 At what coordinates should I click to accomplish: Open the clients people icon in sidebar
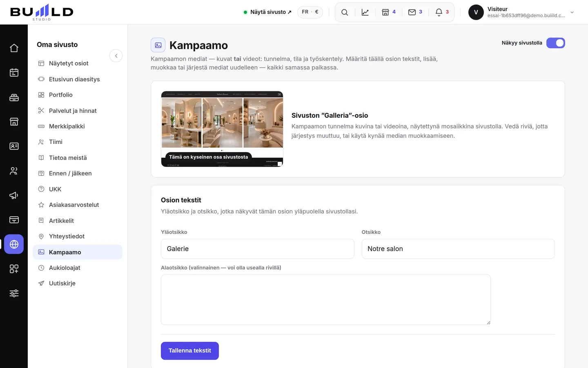pyautogui.click(x=14, y=171)
